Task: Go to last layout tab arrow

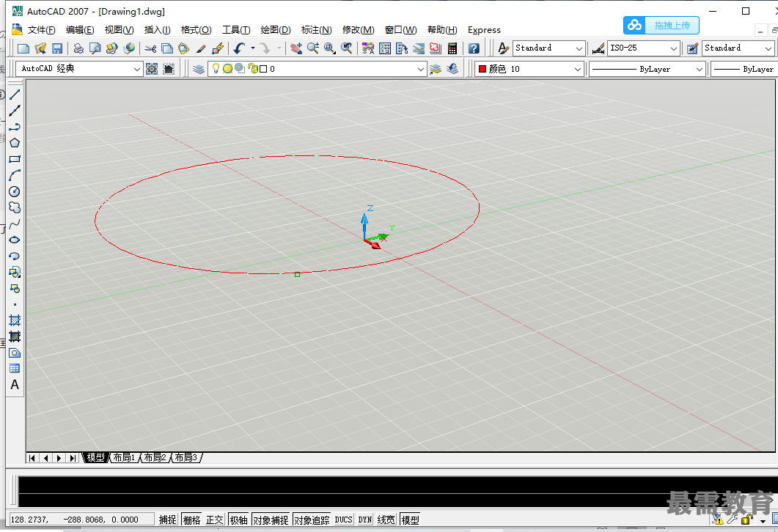Action: pyautogui.click(x=73, y=458)
